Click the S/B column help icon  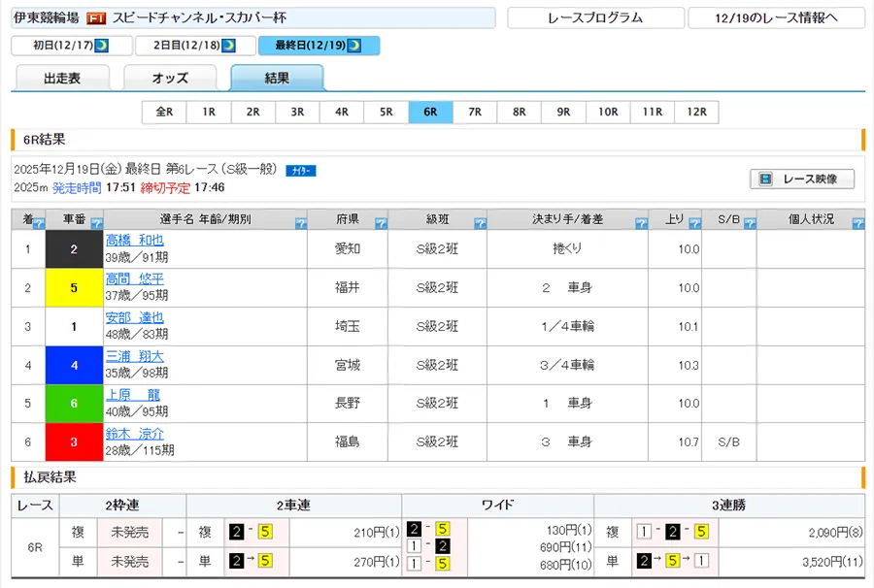pyautogui.click(x=749, y=223)
